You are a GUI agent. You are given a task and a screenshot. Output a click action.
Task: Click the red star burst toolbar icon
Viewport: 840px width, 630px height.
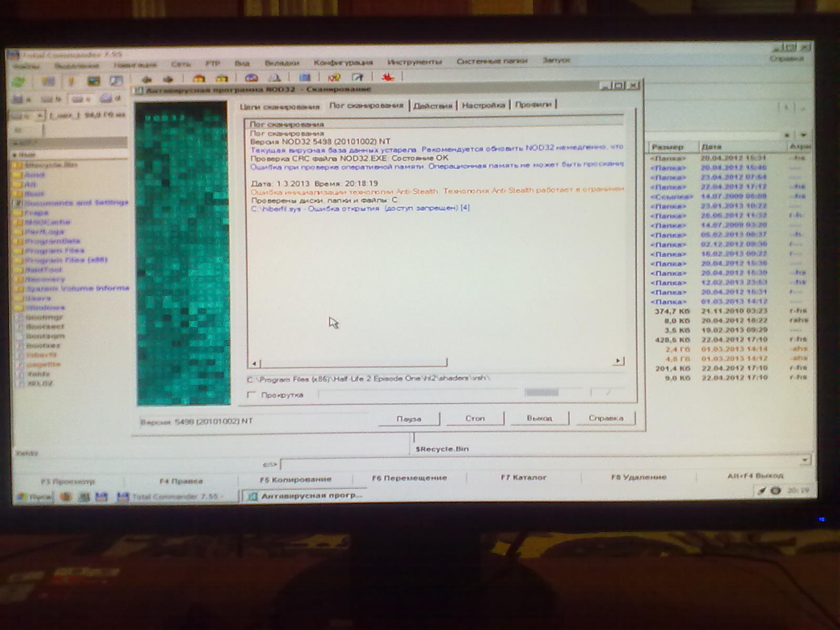click(388, 77)
